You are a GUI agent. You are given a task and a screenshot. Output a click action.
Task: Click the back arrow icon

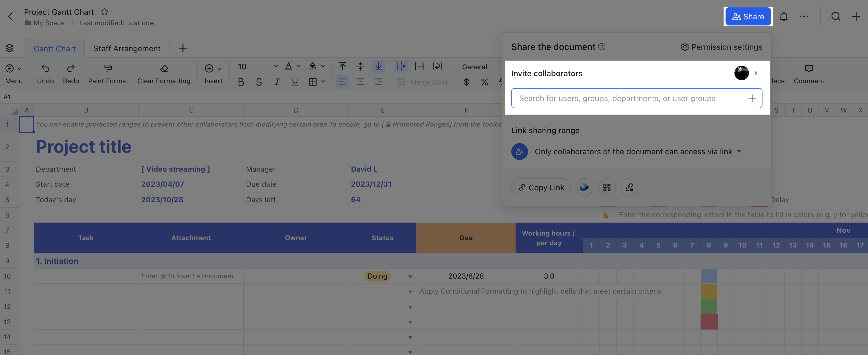coord(10,17)
